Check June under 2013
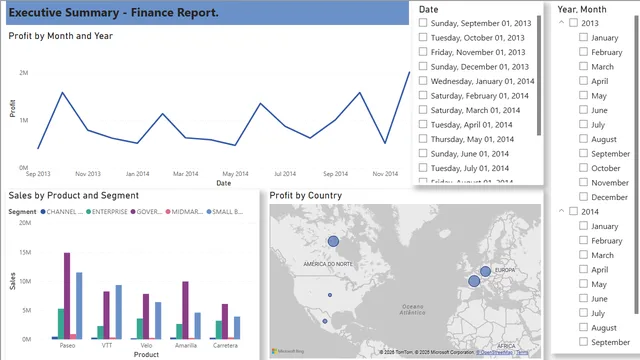Viewport: 640px width, 360px height. tap(583, 109)
